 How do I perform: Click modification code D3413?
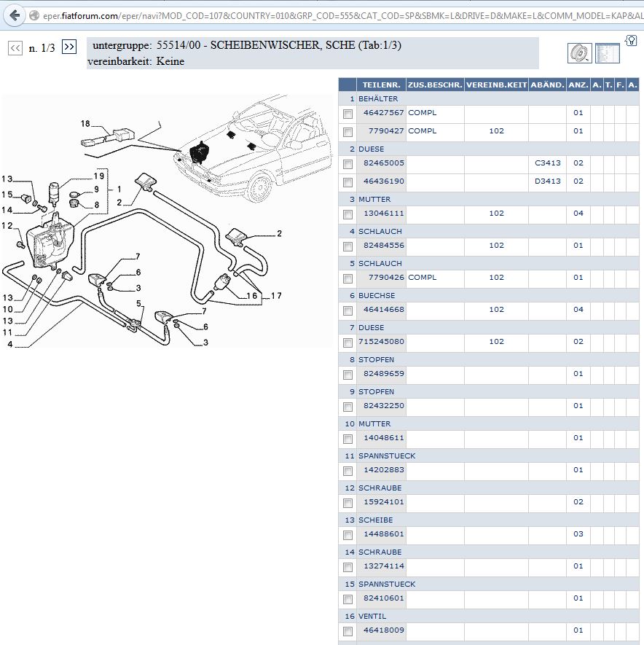click(547, 181)
